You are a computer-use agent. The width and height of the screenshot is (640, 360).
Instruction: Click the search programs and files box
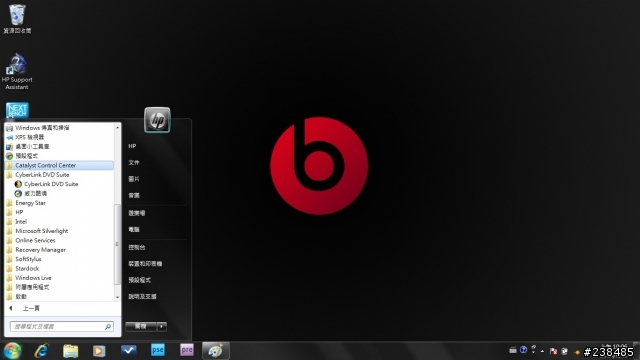pyautogui.click(x=61, y=327)
